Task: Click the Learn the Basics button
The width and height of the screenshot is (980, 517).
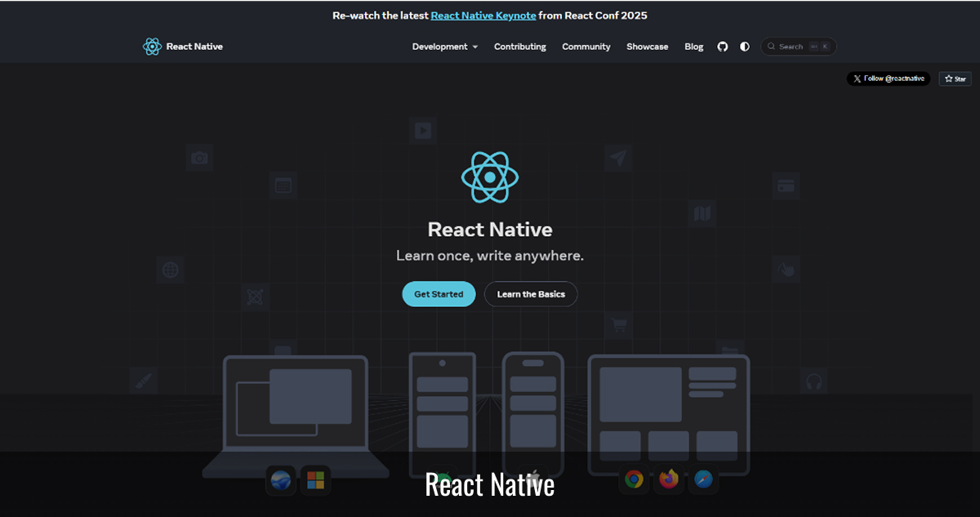Action: [x=531, y=294]
